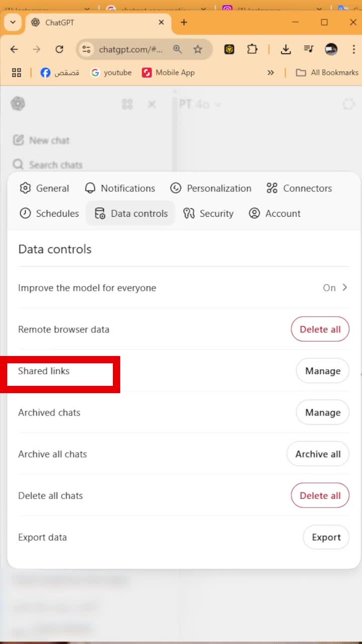Open the Notifications settings tab
The image size is (362, 644).
pyautogui.click(x=120, y=188)
